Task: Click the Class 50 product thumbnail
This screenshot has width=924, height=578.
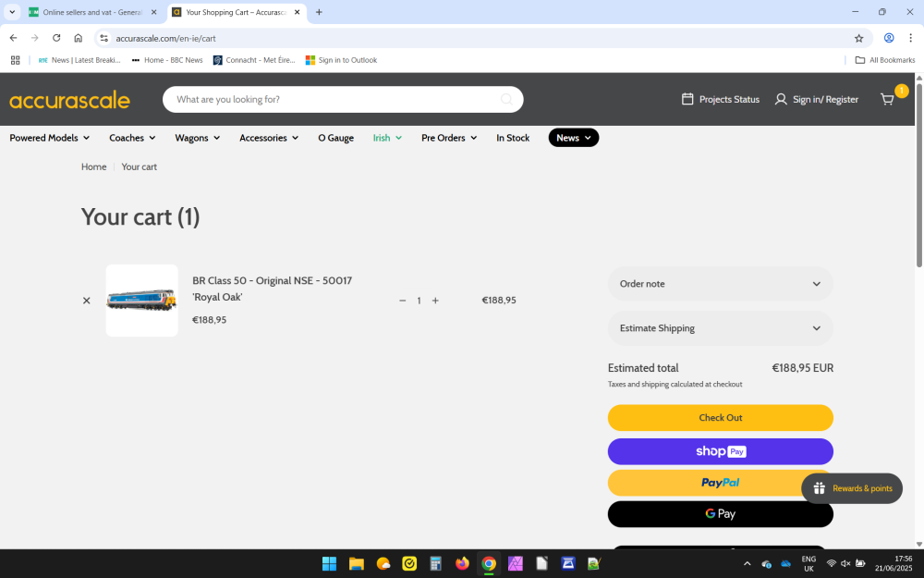Action: point(141,301)
